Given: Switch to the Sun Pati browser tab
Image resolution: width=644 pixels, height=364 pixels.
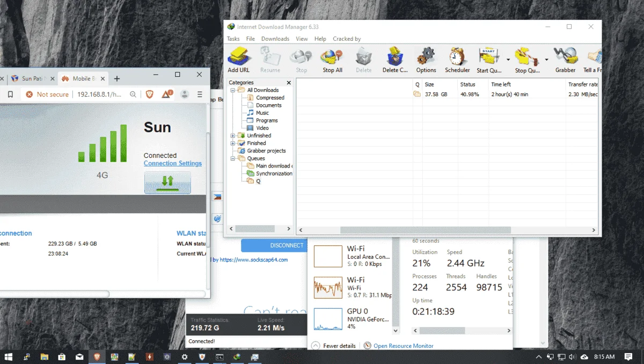Looking at the screenshot, I should pos(32,78).
